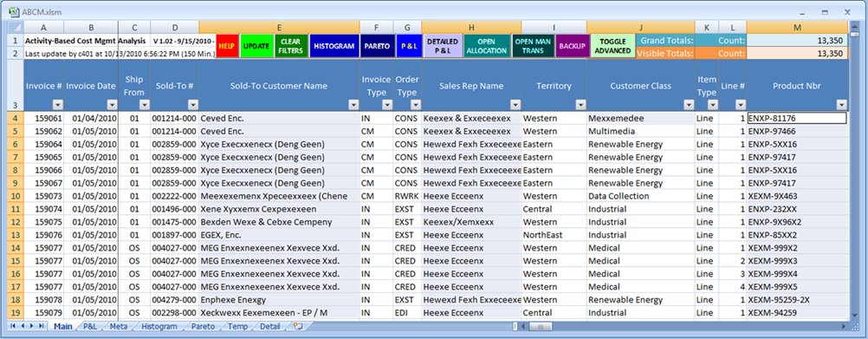Click the PARETO button

coord(377,47)
